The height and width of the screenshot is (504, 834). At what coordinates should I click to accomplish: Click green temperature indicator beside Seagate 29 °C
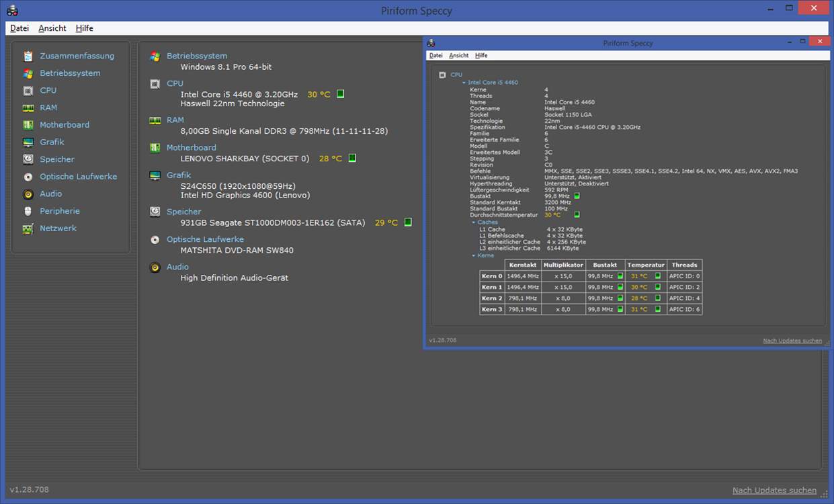408,222
